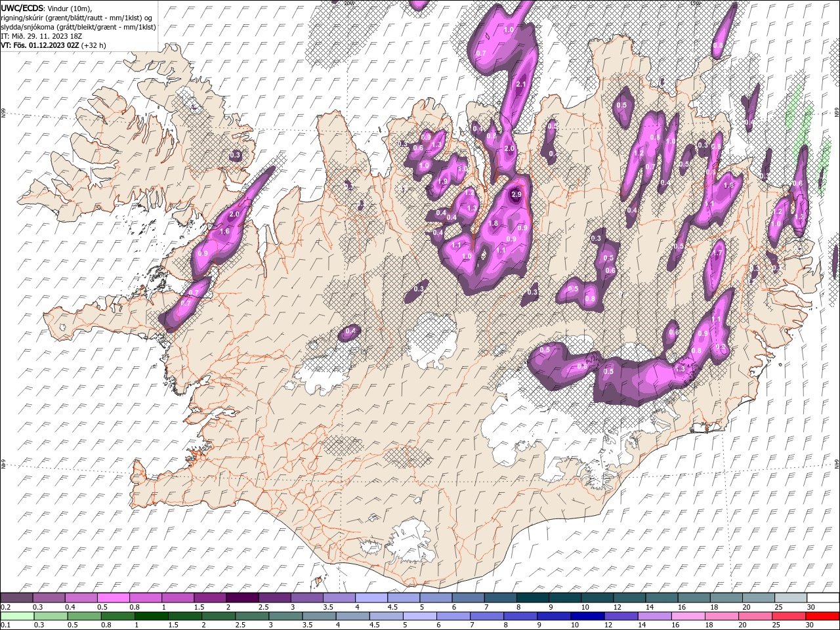This screenshot has height=630, width=840.
Task: Click the bright red bottom-row swatch labeled 30
Action: click(x=822, y=616)
